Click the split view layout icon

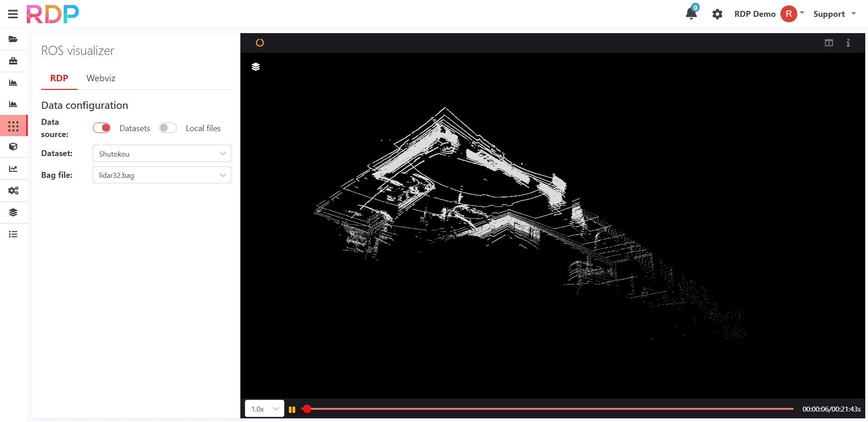[829, 43]
